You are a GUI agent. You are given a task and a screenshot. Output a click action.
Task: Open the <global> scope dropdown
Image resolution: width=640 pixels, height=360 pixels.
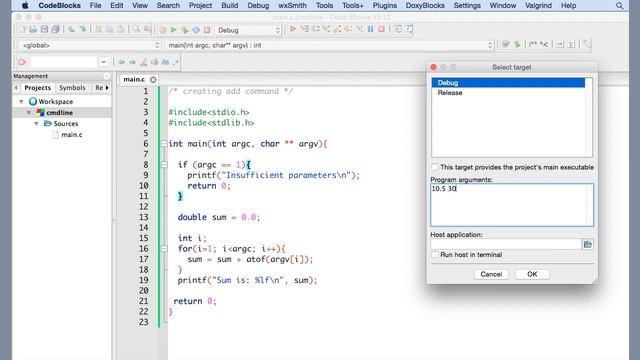tap(90, 45)
